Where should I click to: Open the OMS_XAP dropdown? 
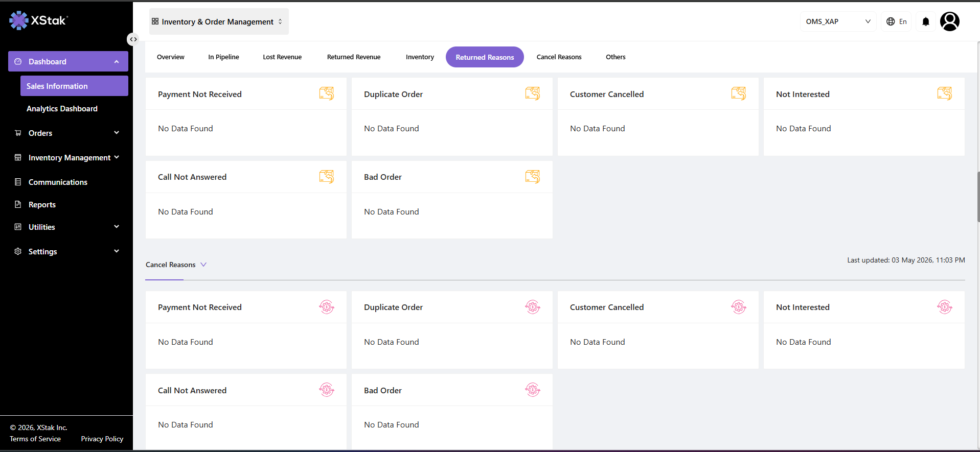tap(838, 21)
